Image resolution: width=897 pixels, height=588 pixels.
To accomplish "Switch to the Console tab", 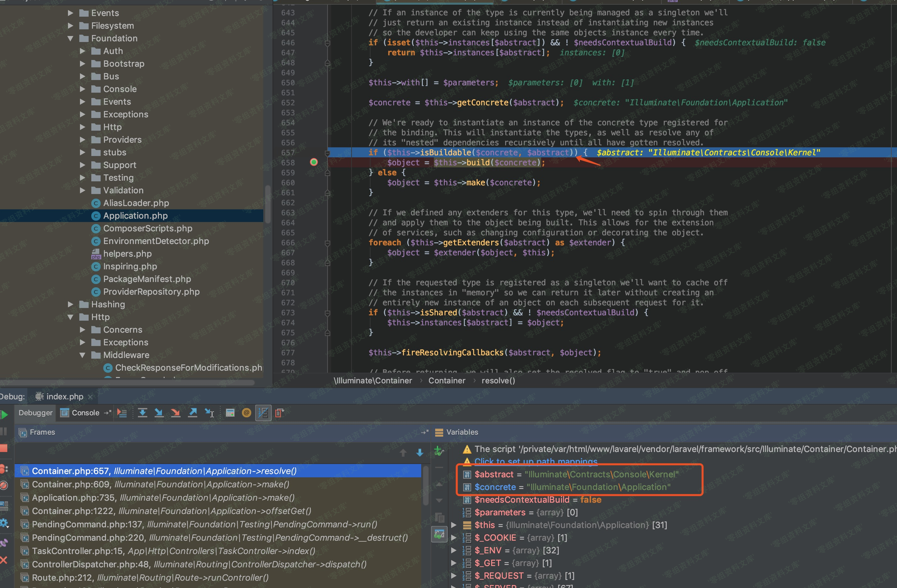I will pyautogui.click(x=85, y=413).
